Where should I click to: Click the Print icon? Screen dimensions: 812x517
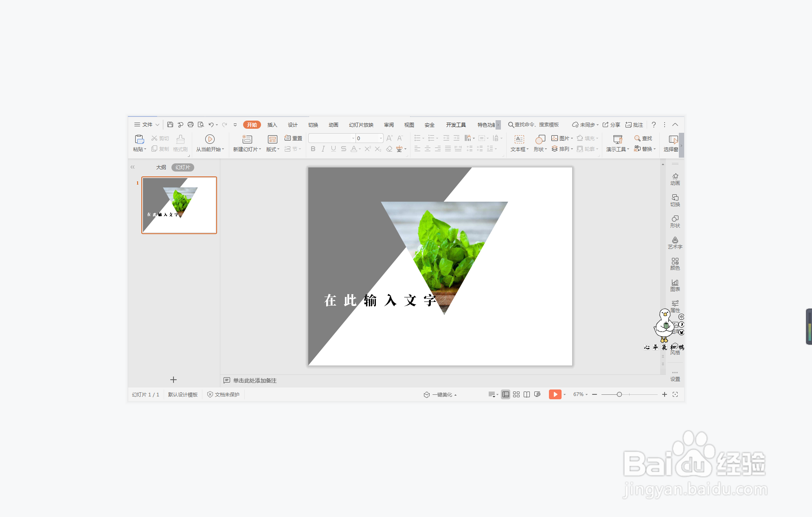[191, 125]
